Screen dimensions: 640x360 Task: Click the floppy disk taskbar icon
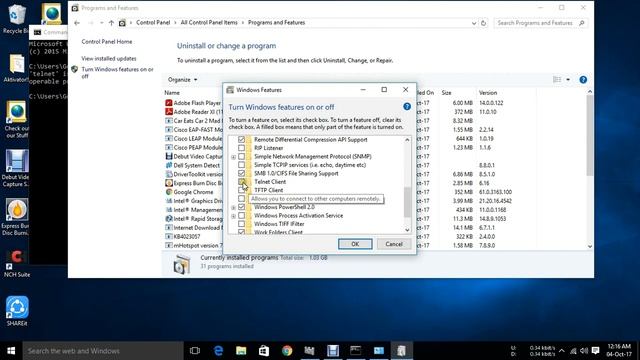[x=333, y=351]
